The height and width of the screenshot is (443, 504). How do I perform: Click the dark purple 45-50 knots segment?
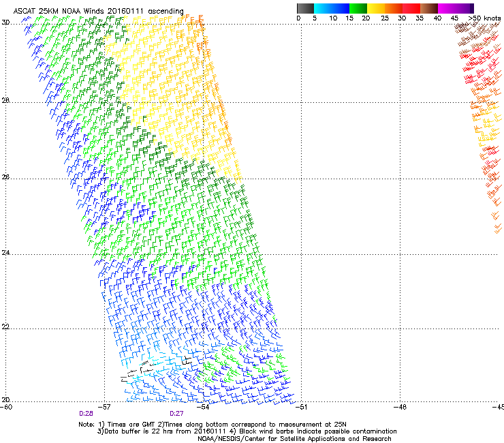[464, 8]
